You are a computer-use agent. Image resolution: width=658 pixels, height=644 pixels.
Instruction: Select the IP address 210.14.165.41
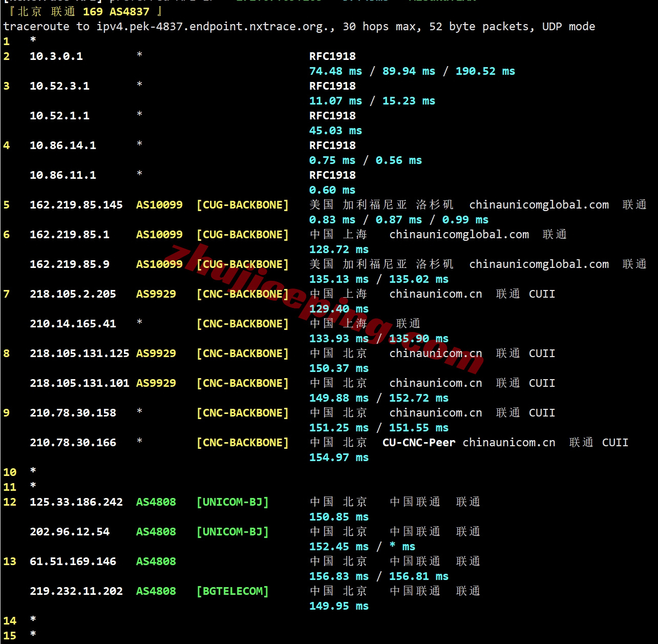(x=73, y=324)
